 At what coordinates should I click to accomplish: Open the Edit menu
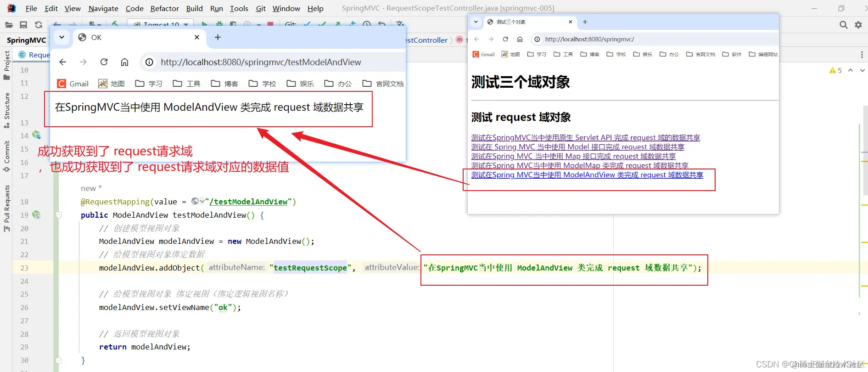tap(51, 8)
